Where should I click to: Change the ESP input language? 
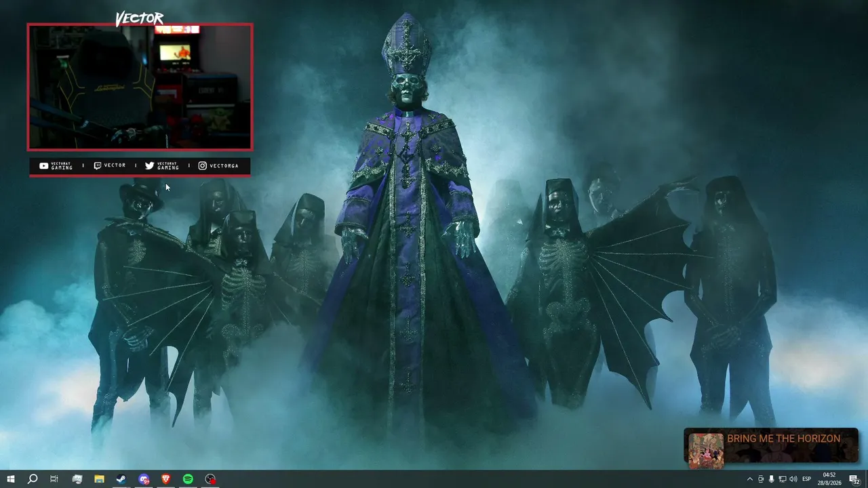[807, 479]
